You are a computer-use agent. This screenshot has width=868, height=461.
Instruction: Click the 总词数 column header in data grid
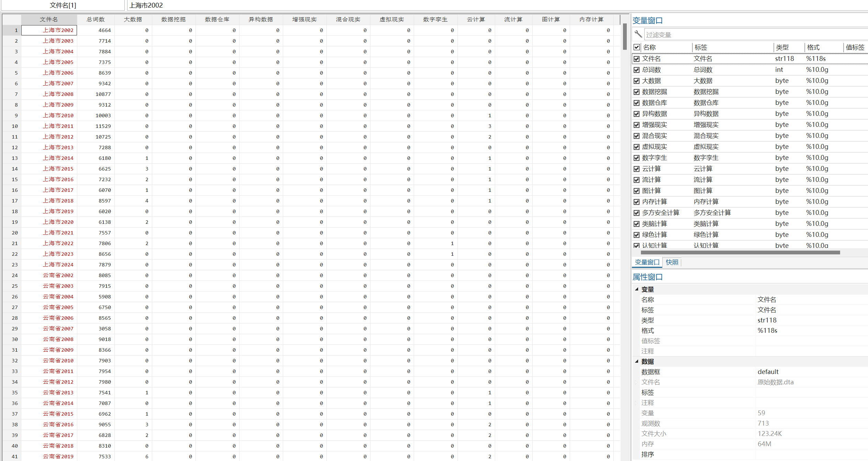pos(96,19)
